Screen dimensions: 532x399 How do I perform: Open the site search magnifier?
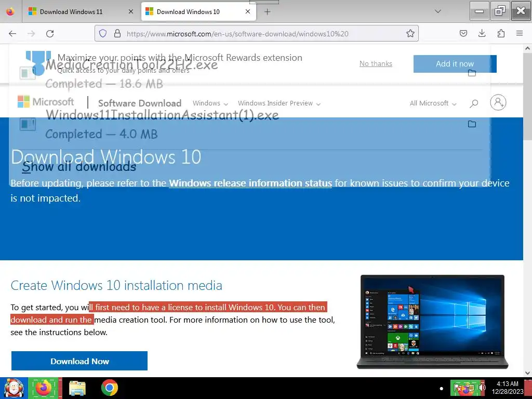point(474,103)
